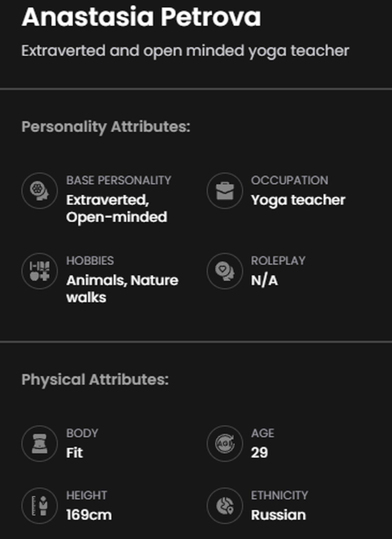The width and height of the screenshot is (392, 539).
Task: Click the Russian ethnicity value
Action: click(278, 515)
